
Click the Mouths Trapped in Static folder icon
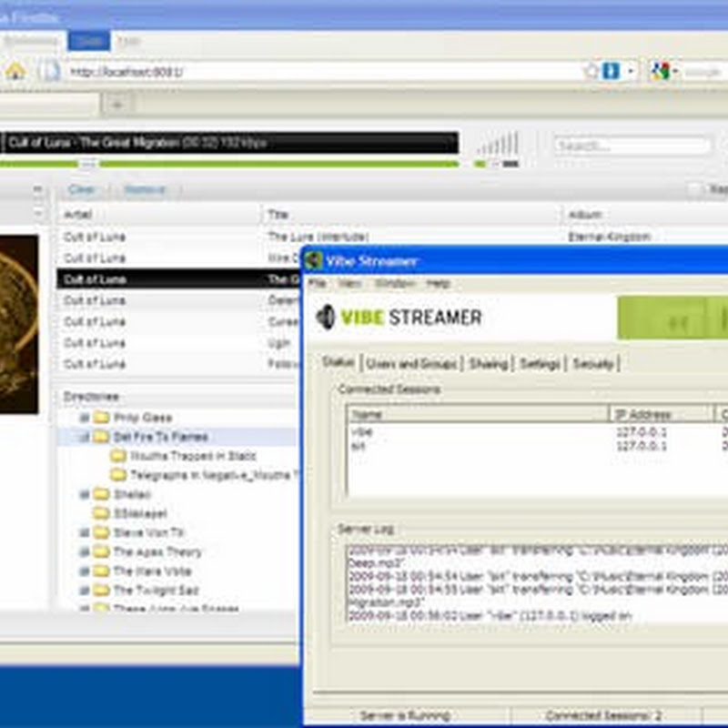pos(118,456)
